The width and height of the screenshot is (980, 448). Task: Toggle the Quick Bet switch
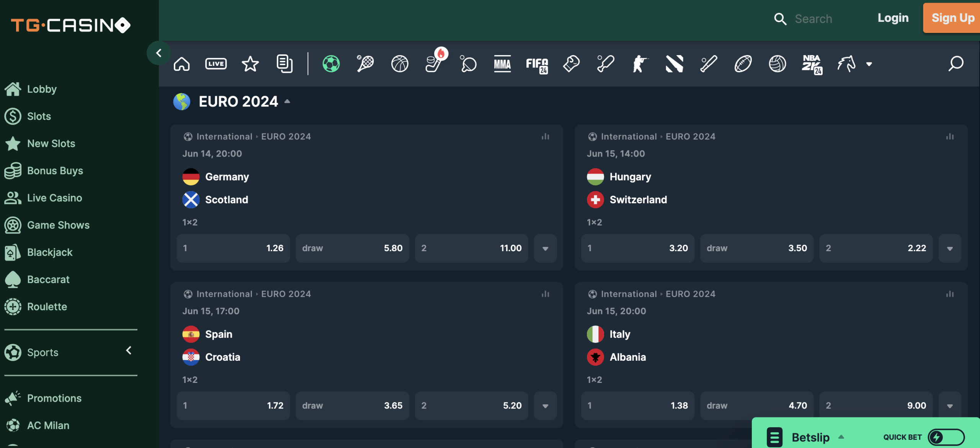(x=946, y=437)
